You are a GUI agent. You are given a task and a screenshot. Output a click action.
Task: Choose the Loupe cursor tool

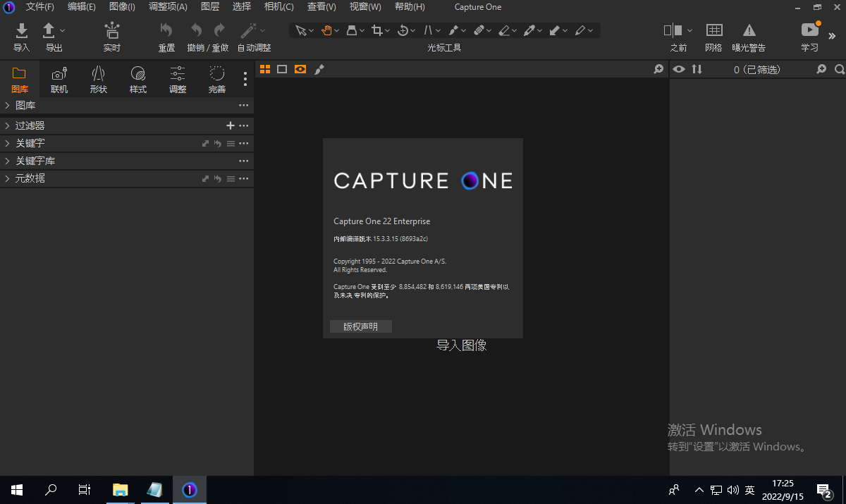click(352, 30)
